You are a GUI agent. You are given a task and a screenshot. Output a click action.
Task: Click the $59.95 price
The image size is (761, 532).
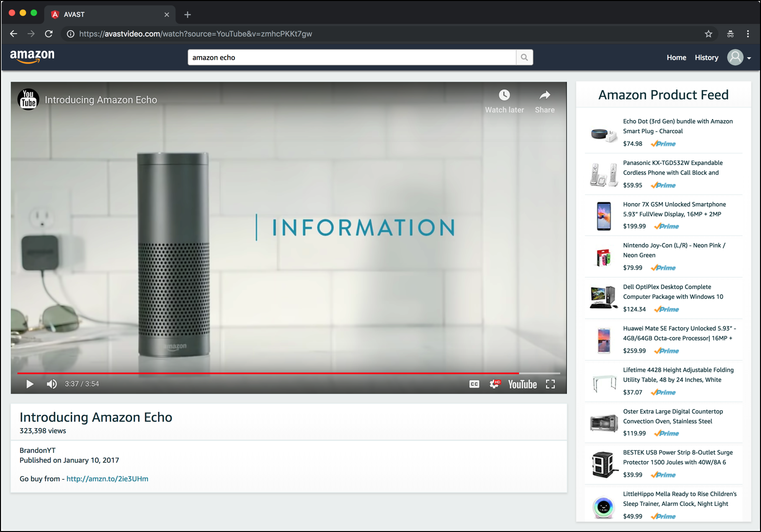coord(633,185)
